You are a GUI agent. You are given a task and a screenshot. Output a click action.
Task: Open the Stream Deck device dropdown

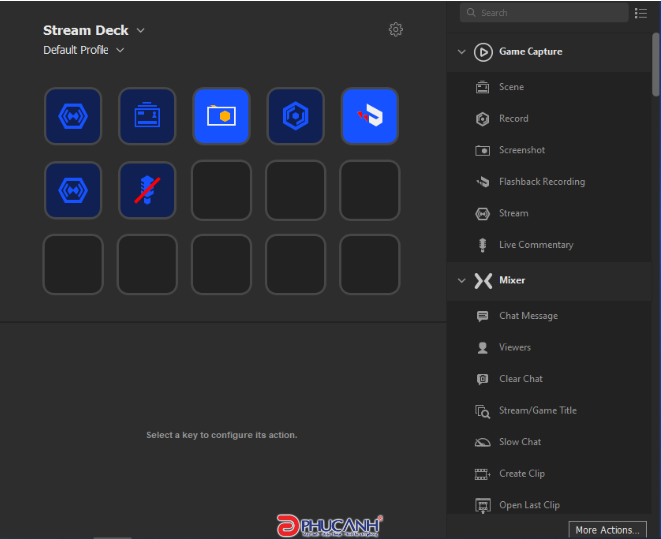(140, 30)
